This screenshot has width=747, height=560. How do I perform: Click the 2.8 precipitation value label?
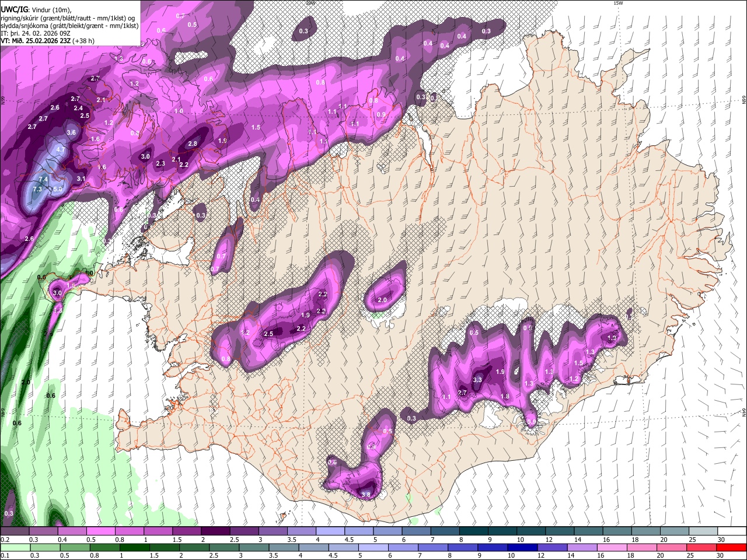coord(193,143)
